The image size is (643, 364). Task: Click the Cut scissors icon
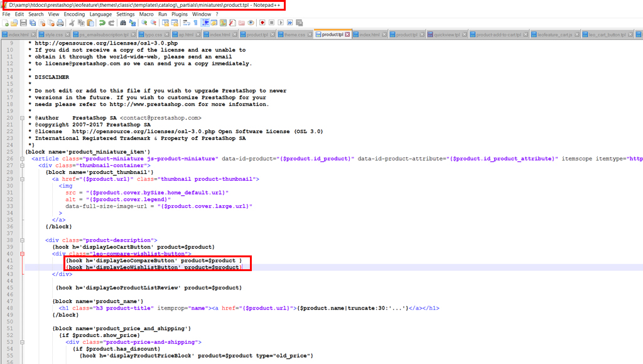pyautogui.click(x=72, y=23)
